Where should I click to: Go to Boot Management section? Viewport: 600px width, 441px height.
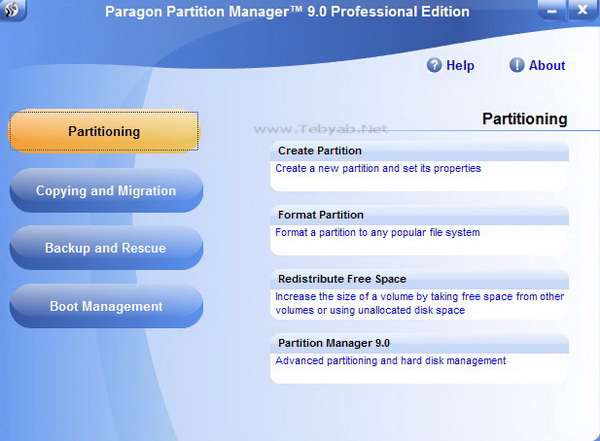(106, 306)
